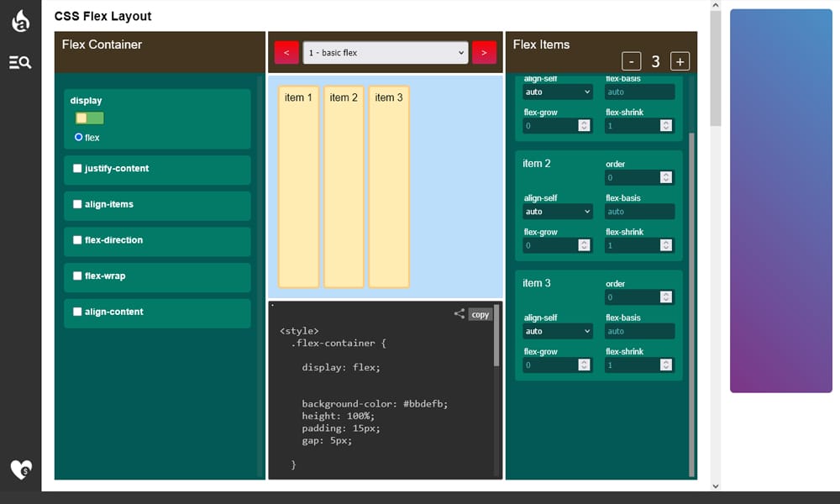Image resolution: width=840 pixels, height=504 pixels.
Task: Click the heart donate icon
Action: point(21,470)
